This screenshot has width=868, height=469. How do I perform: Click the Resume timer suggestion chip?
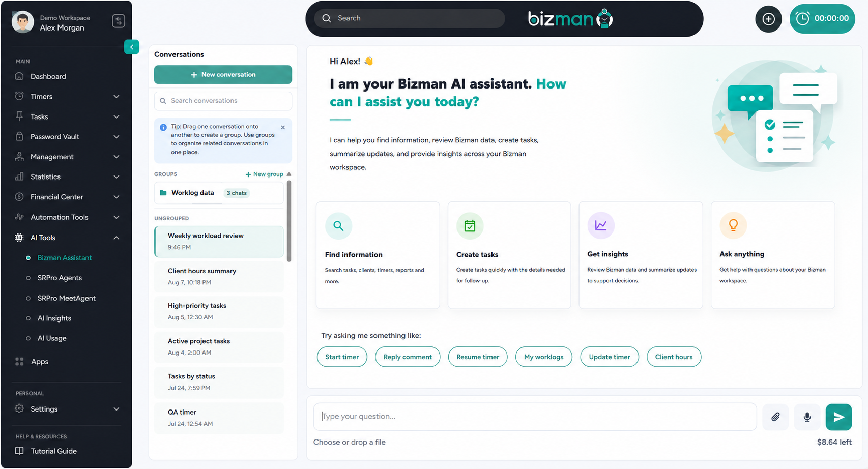[x=478, y=357]
